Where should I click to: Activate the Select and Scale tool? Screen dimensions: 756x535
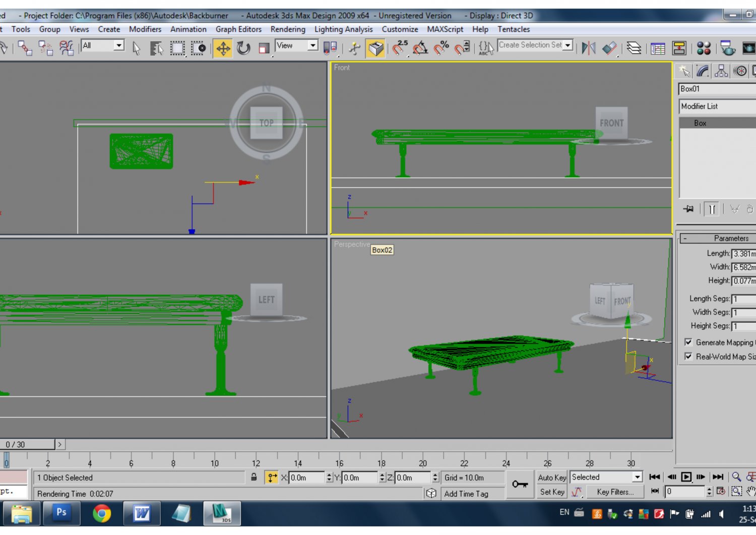263,48
